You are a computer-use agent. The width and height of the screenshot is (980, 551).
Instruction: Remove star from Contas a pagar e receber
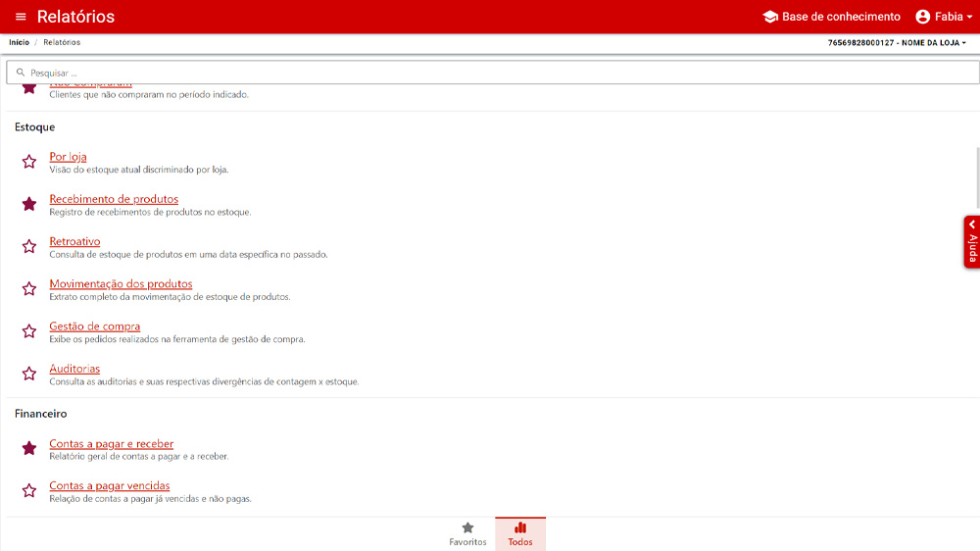[29, 448]
